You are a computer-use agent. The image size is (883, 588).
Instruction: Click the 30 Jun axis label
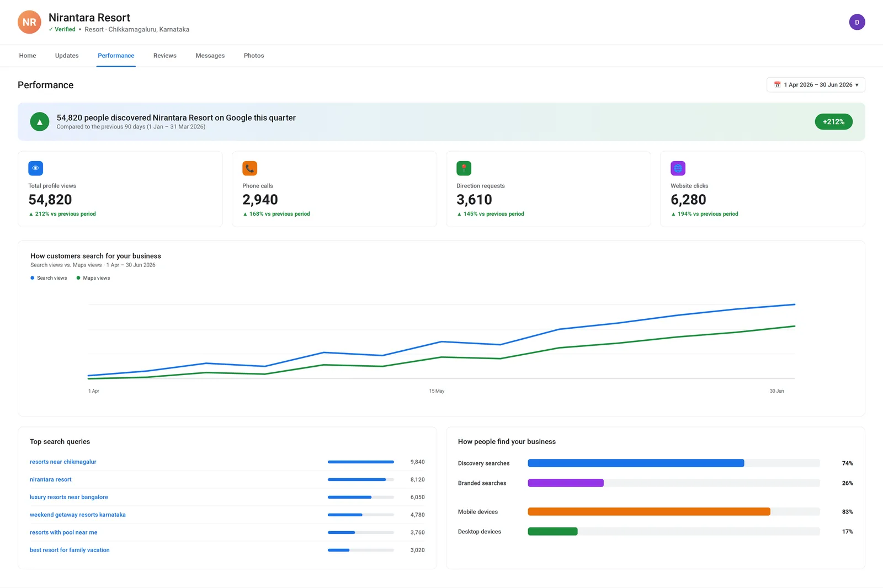(776, 391)
